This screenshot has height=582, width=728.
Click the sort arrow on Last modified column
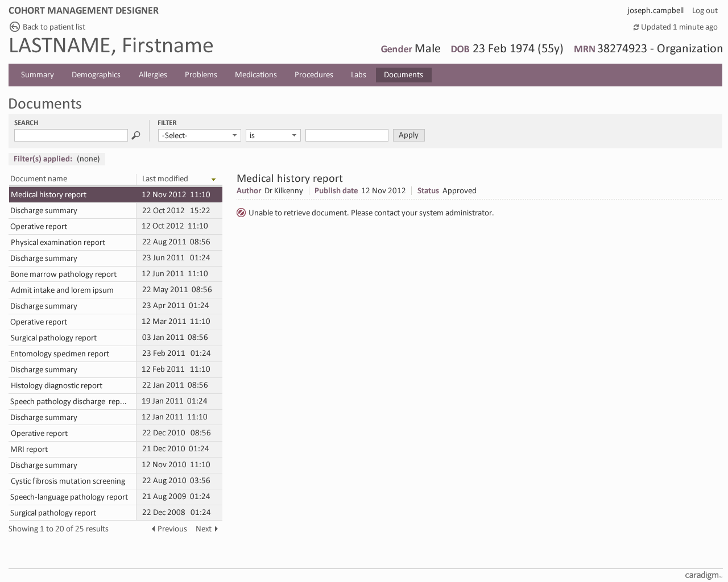coord(214,179)
